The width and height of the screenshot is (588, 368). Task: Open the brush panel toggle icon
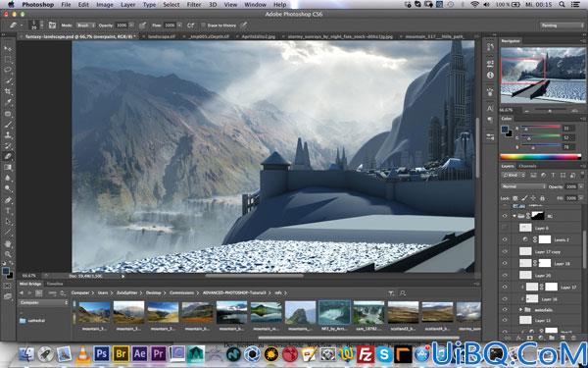coord(52,26)
